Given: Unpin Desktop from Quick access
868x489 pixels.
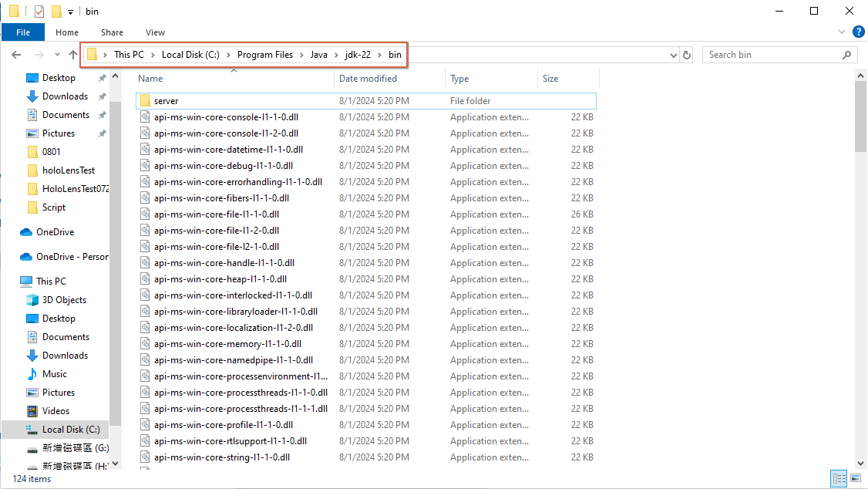Looking at the screenshot, I should coord(102,78).
